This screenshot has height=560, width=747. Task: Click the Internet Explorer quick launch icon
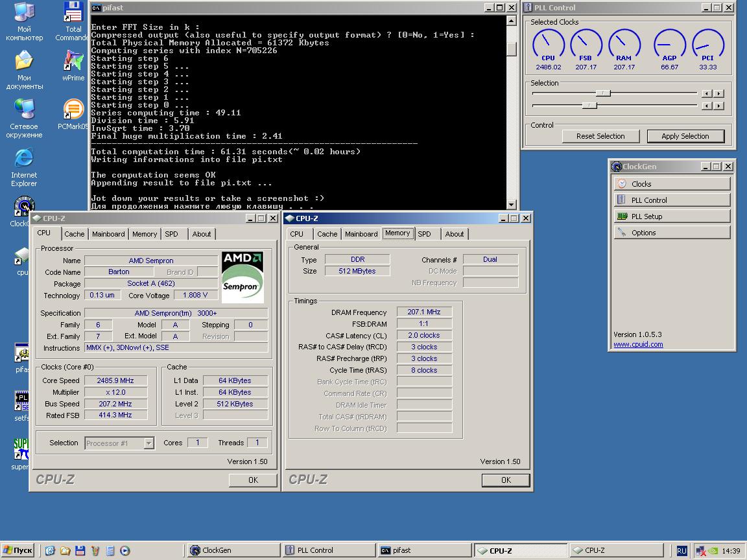click(x=50, y=550)
